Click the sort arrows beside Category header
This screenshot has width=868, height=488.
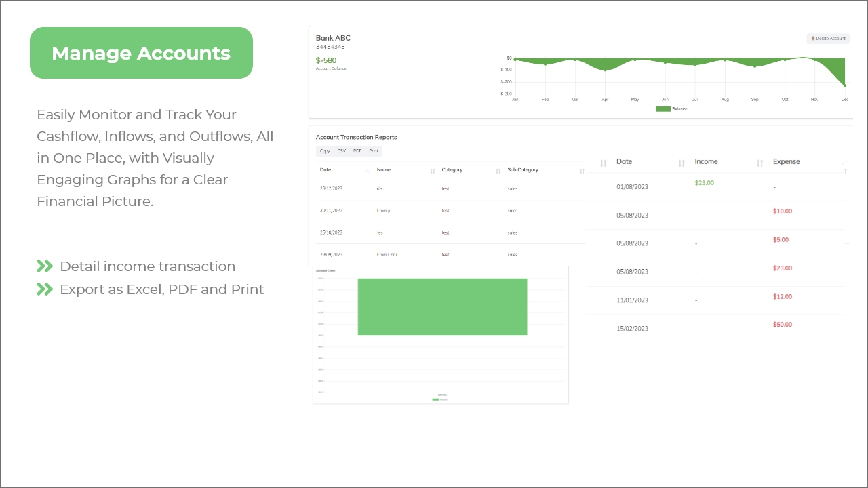point(498,171)
